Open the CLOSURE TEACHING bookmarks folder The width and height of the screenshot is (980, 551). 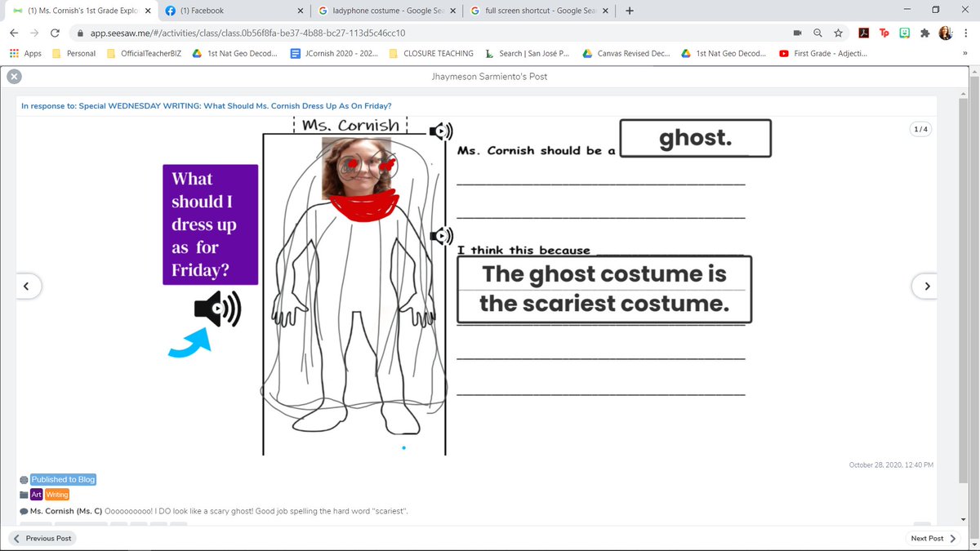431,53
